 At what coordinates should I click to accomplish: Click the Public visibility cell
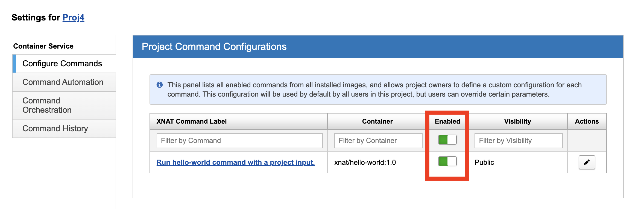point(484,162)
